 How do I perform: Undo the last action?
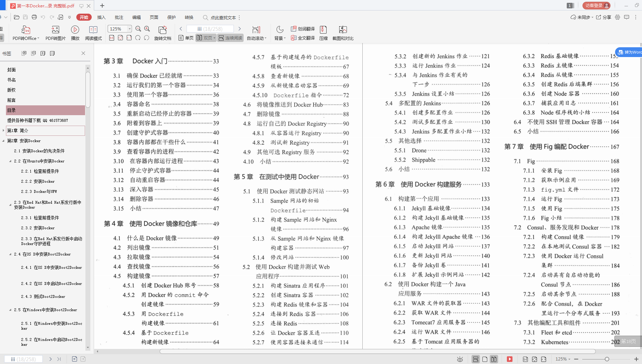tap(43, 17)
